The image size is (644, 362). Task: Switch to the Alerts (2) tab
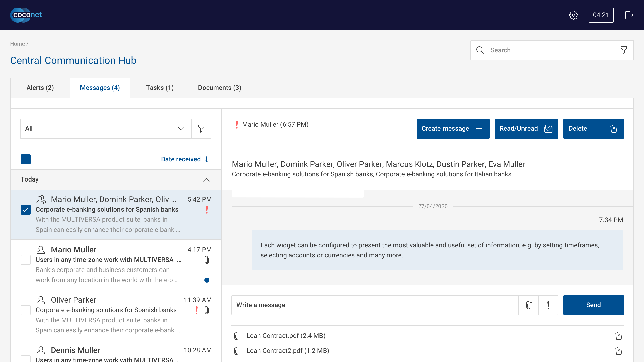[x=40, y=88]
